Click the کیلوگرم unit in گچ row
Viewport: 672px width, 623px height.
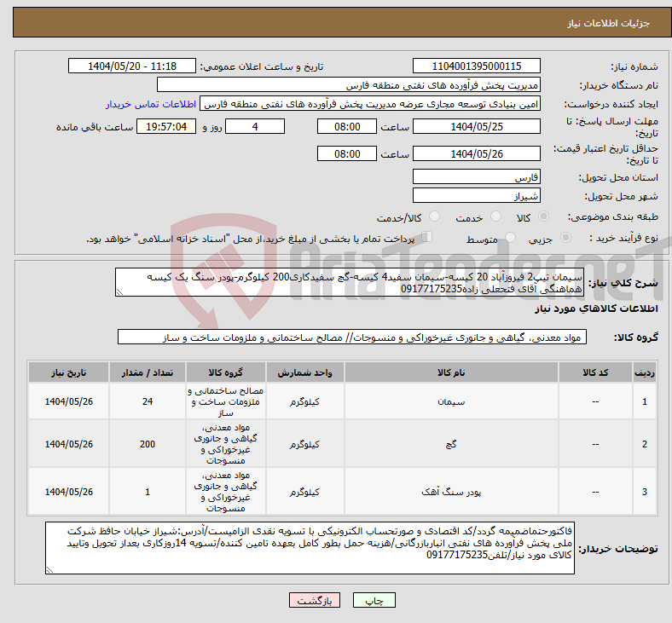(x=304, y=444)
